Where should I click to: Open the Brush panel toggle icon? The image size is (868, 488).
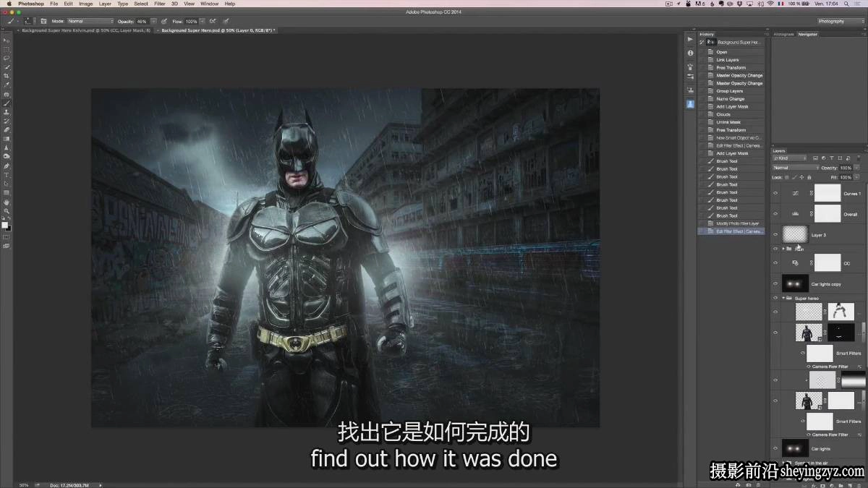click(43, 22)
